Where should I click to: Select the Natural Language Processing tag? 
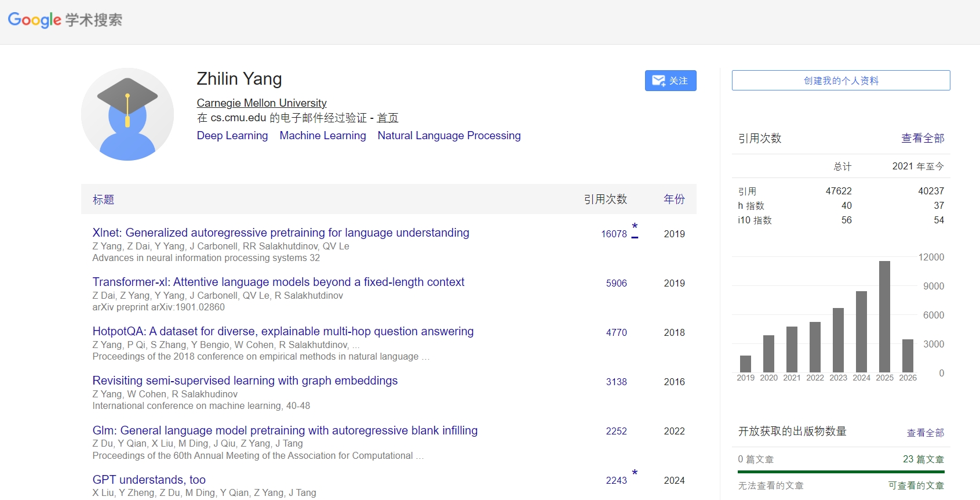point(449,135)
